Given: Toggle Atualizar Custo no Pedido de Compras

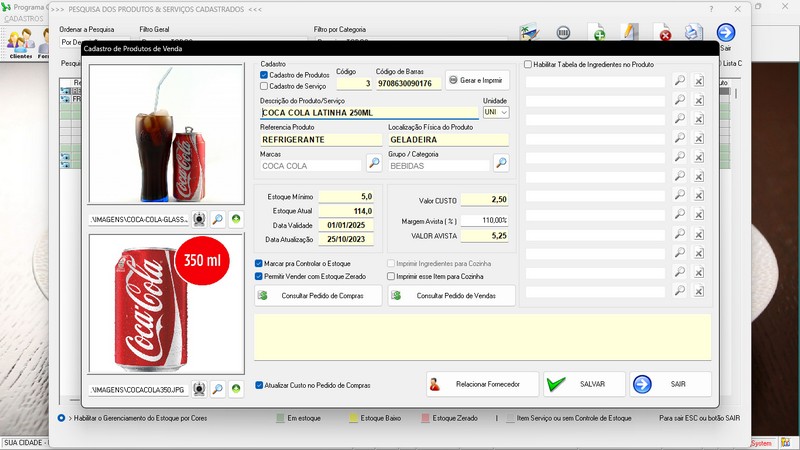Looking at the screenshot, I should click(259, 384).
